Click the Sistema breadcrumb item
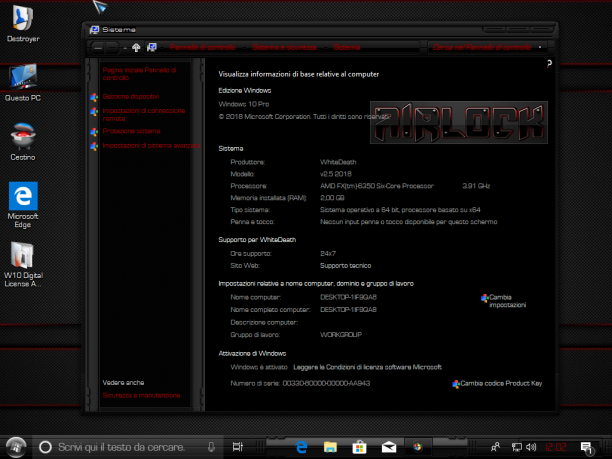This screenshot has height=459, width=612. point(347,47)
